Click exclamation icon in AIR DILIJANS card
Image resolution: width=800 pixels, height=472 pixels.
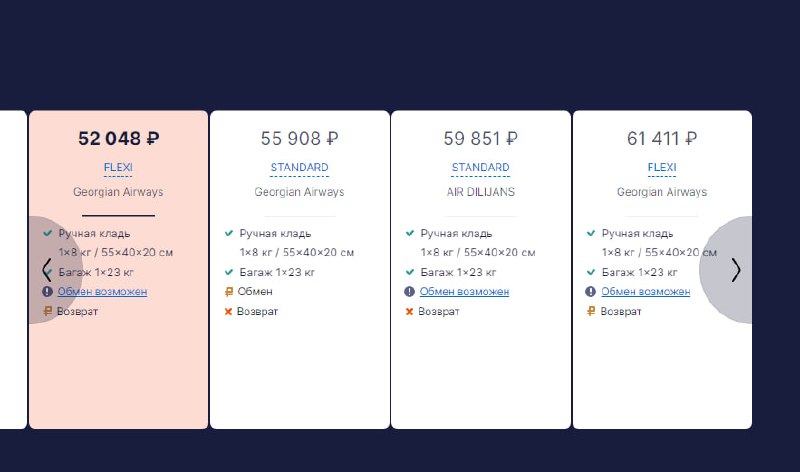pyautogui.click(x=409, y=291)
